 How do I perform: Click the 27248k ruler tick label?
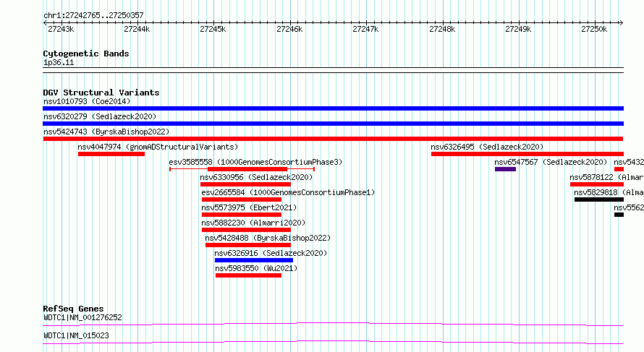point(442,30)
